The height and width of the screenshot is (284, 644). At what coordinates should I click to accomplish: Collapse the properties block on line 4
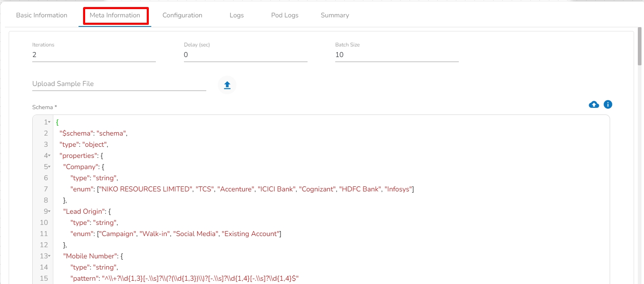(x=50, y=156)
